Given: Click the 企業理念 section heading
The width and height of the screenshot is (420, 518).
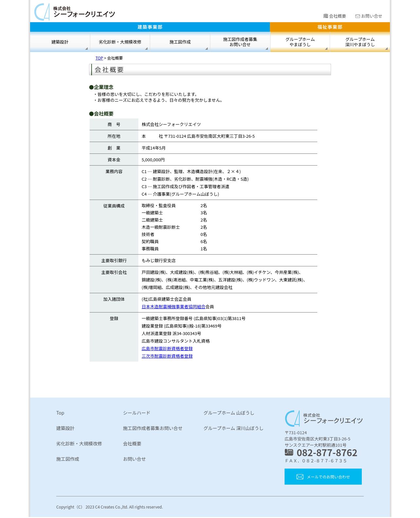Looking at the screenshot, I should [x=101, y=87].
